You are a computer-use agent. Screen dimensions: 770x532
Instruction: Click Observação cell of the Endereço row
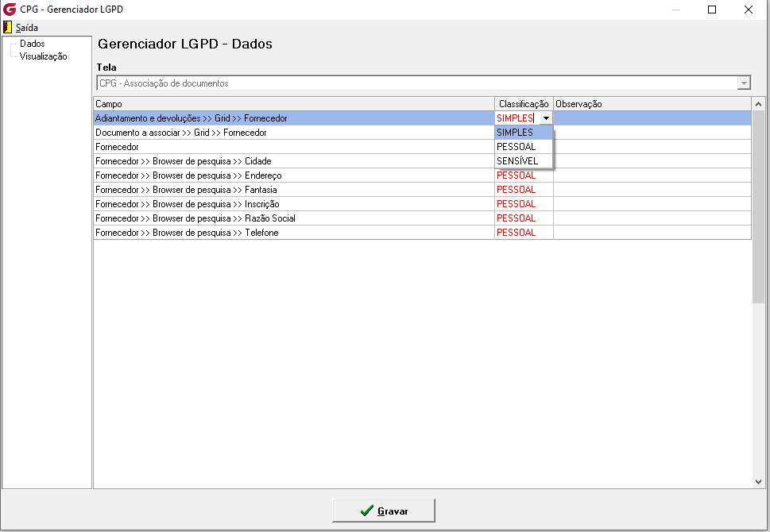click(652, 175)
